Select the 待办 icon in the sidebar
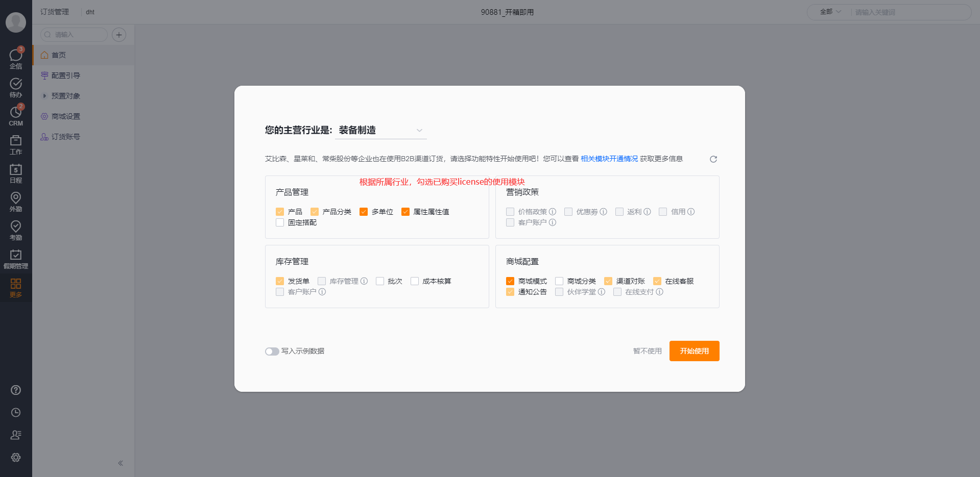This screenshot has width=980, height=477. [15, 86]
